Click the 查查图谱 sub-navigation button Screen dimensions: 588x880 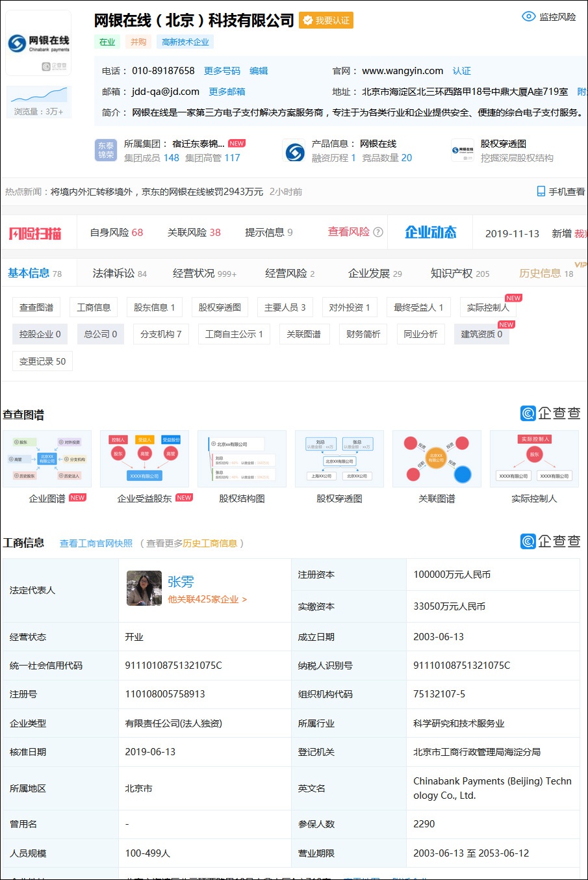point(36,307)
